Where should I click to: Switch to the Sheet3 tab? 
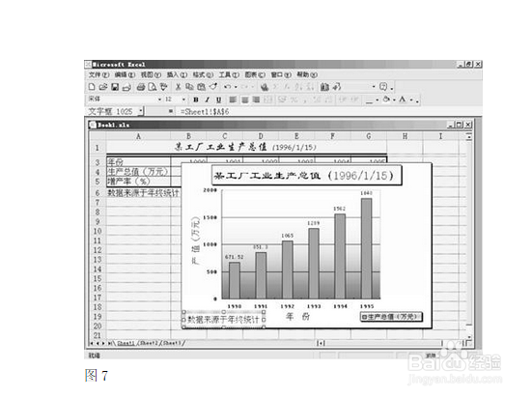point(173,343)
